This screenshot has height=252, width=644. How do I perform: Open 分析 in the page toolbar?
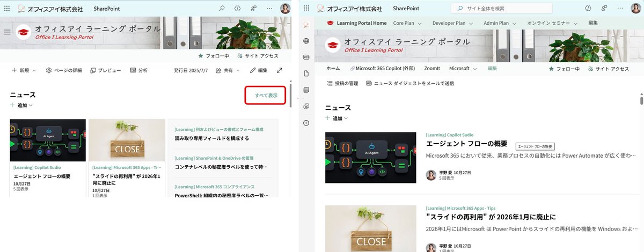click(x=139, y=70)
